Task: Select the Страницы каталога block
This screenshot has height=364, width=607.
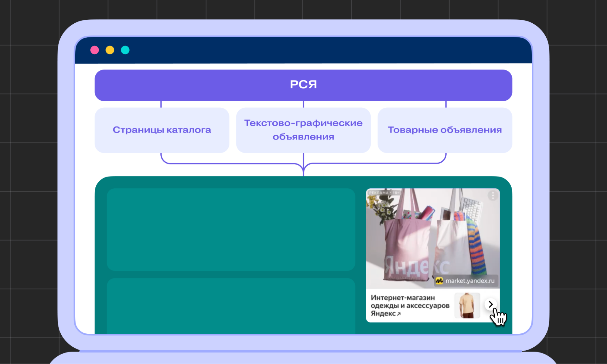Action: point(162,130)
